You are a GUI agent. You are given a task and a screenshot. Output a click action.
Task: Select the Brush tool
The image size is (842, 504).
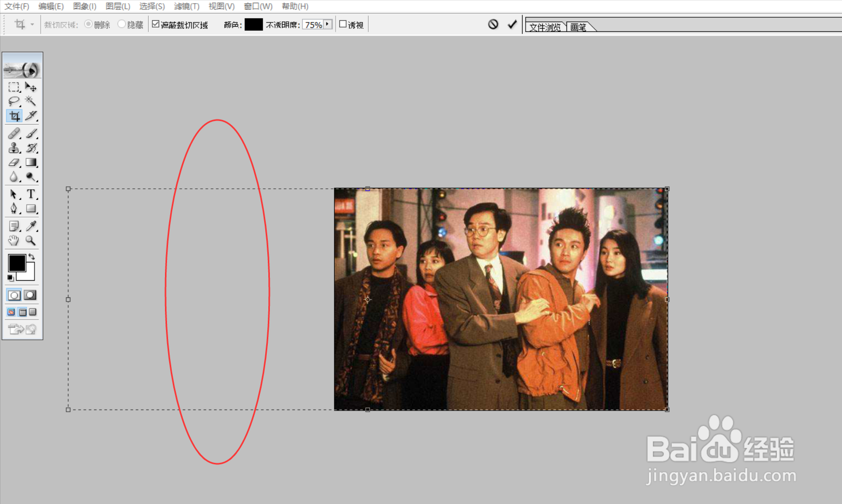[31, 134]
